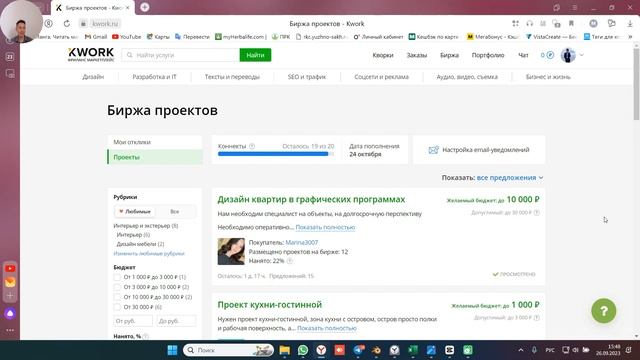Click the envelope email notifications icon
640x360 pixels.
tap(433, 150)
